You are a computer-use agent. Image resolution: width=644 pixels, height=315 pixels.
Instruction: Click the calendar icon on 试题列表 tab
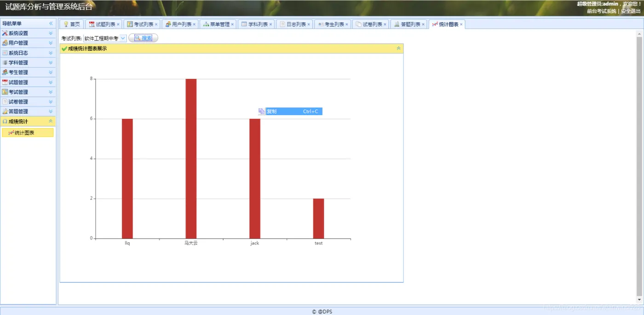pos(92,24)
